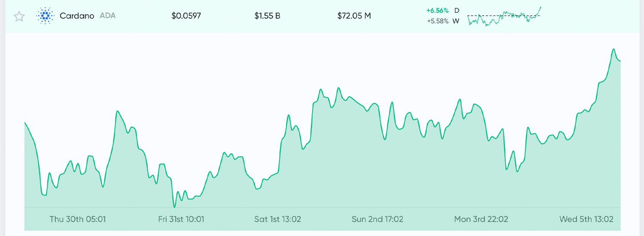644x236 pixels.
Task: Click the $72.05 M volume figure
Action: pos(354,16)
